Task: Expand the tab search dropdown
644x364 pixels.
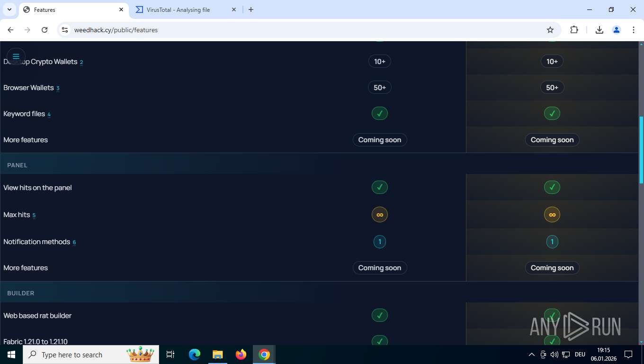Action: (9, 9)
